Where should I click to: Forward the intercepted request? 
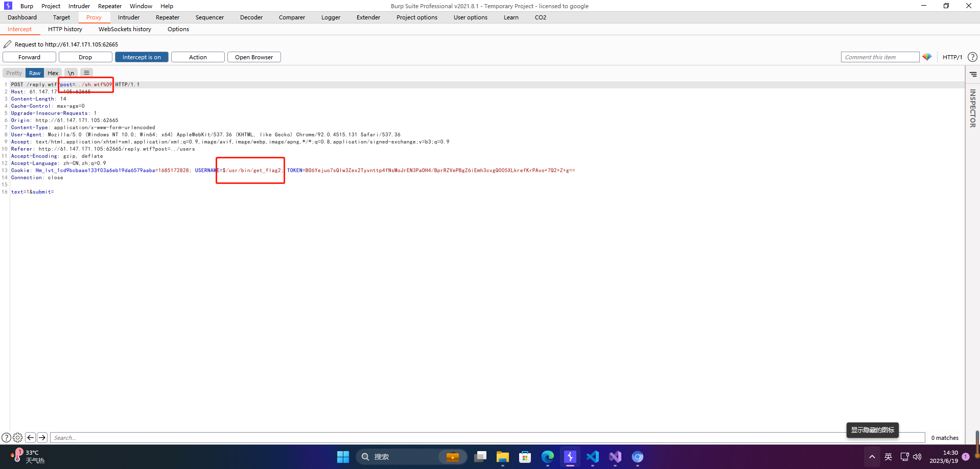(x=29, y=57)
